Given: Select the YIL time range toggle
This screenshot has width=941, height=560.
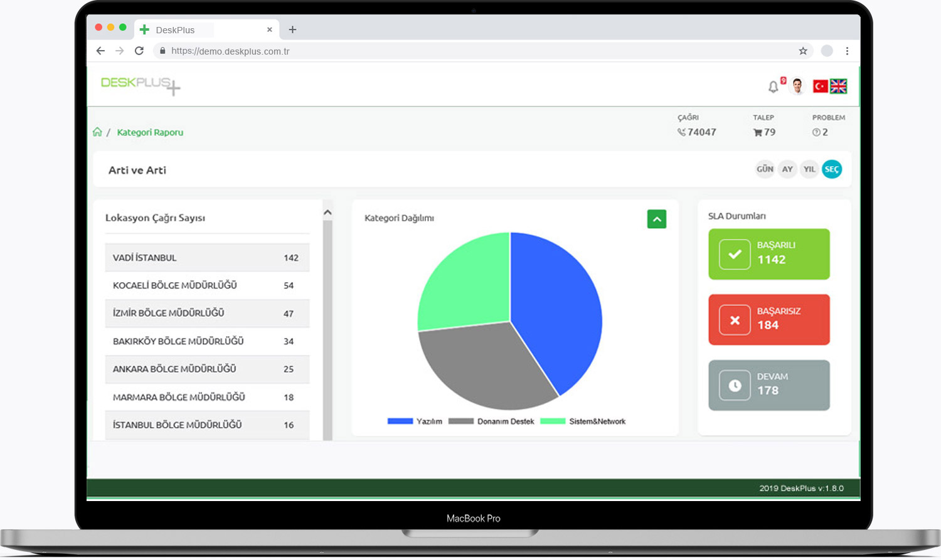Looking at the screenshot, I should click(809, 169).
